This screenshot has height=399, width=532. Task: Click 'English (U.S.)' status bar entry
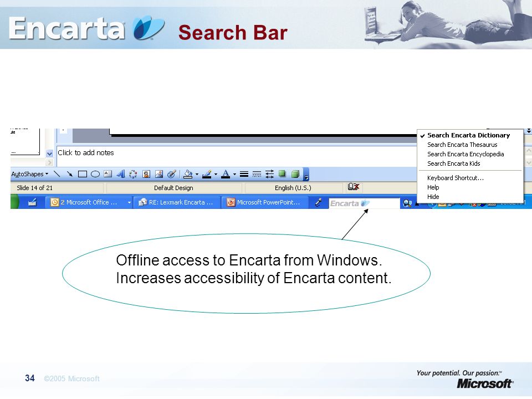click(x=293, y=188)
